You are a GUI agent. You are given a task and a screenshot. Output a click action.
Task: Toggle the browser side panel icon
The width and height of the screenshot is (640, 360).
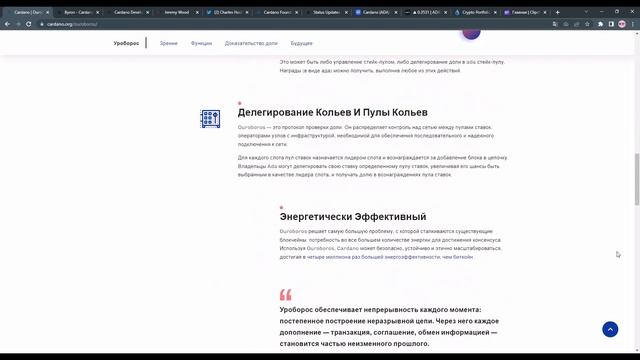611,24
